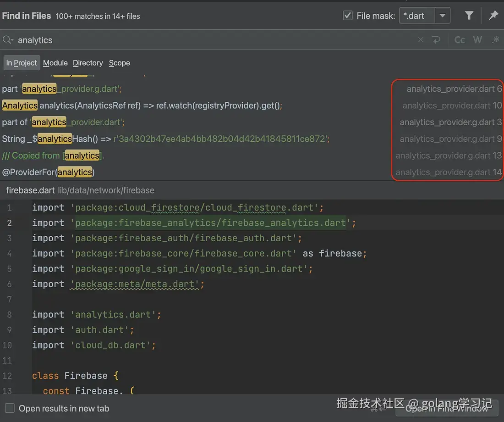Screen dimensions: 504x422
Task: Toggle Words (W) option
Action: click(477, 40)
